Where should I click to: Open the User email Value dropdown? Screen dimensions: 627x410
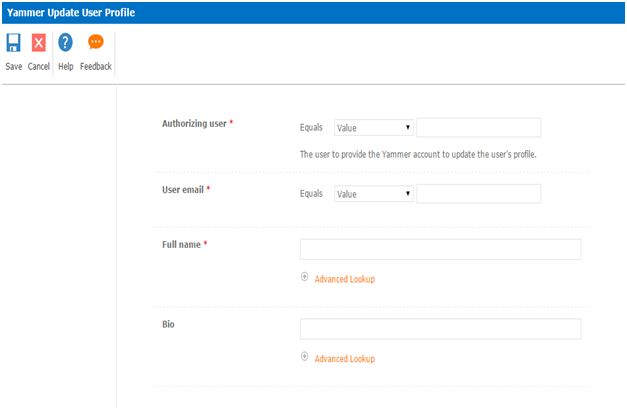click(374, 194)
